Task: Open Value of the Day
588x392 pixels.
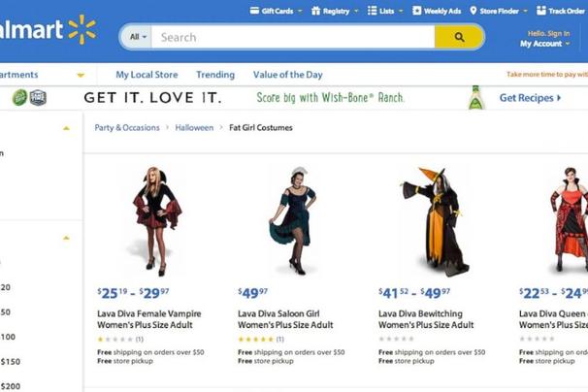Action: pyautogui.click(x=287, y=75)
